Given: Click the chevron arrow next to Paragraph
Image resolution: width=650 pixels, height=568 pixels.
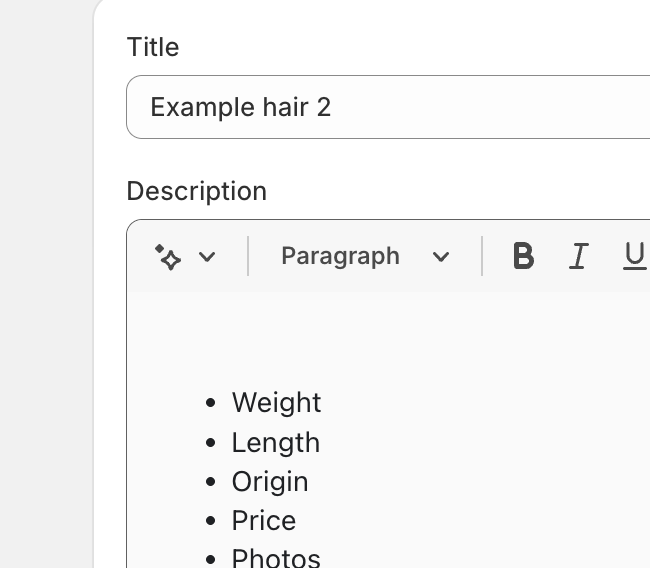Looking at the screenshot, I should [x=441, y=257].
